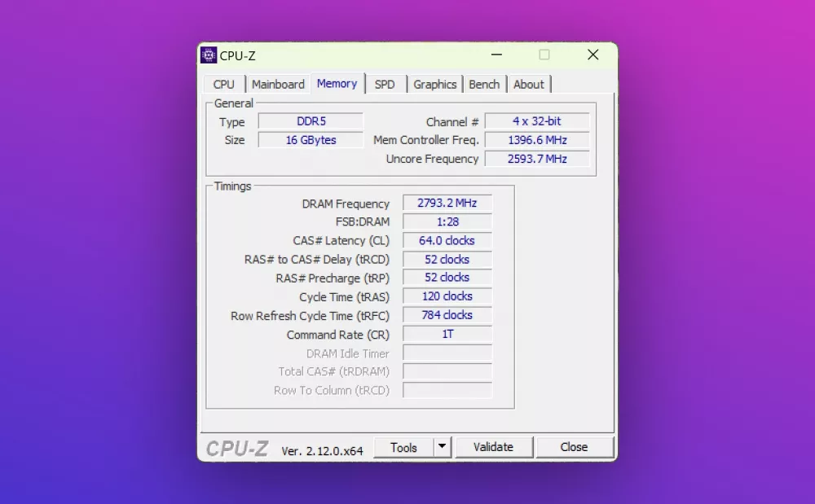This screenshot has width=815, height=504.
Task: Click the 4 x 32-bit channel field
Action: tap(537, 121)
